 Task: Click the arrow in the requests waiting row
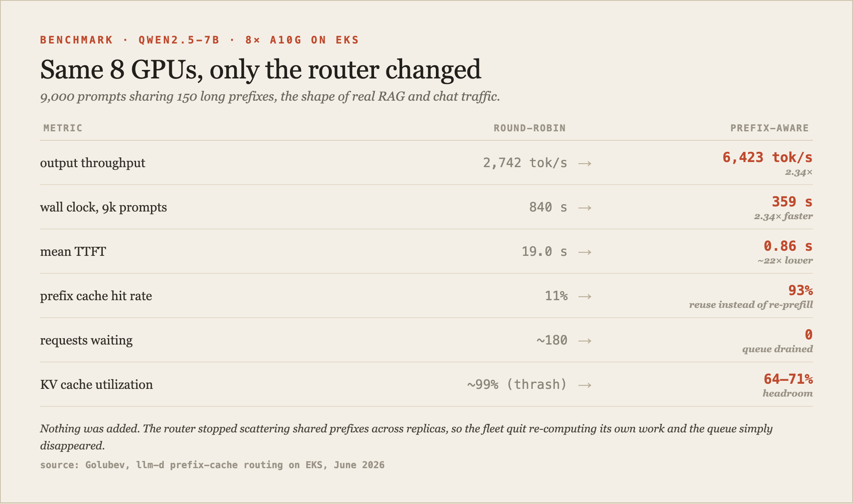tap(585, 341)
